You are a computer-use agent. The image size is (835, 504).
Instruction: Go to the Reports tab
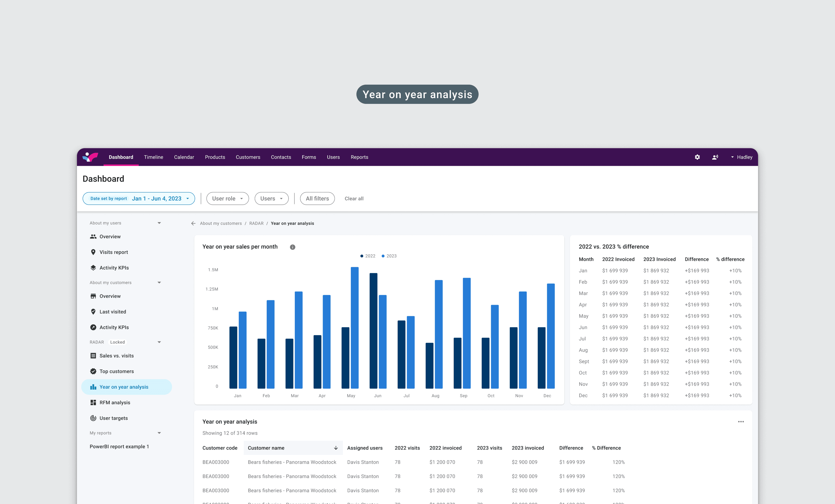359,157
